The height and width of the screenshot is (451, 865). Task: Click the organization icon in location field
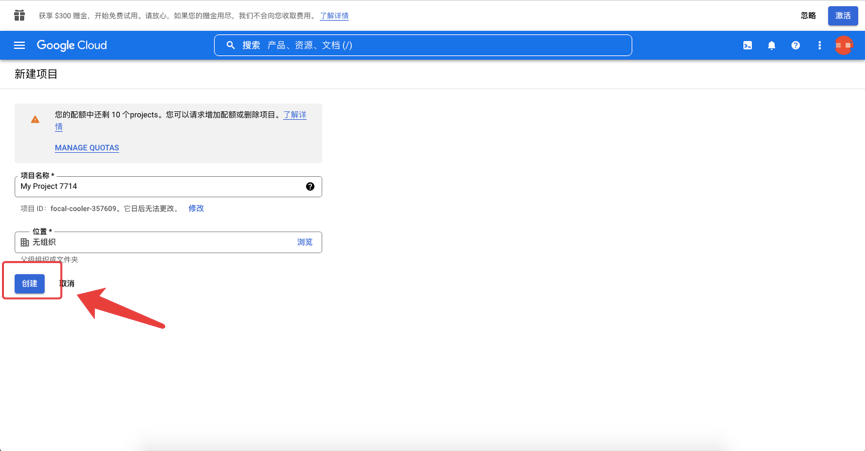pos(25,242)
